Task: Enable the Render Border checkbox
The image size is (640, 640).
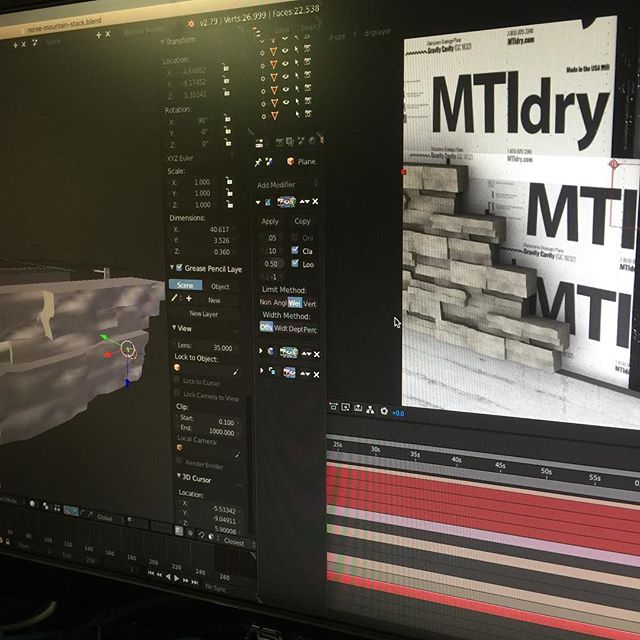Action: (x=179, y=460)
